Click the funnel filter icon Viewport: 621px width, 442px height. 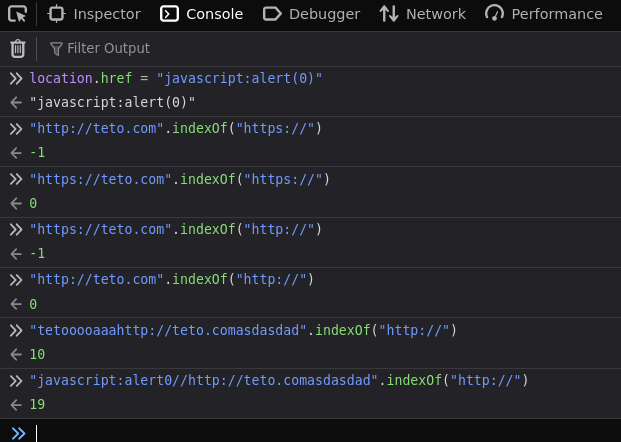(56, 49)
